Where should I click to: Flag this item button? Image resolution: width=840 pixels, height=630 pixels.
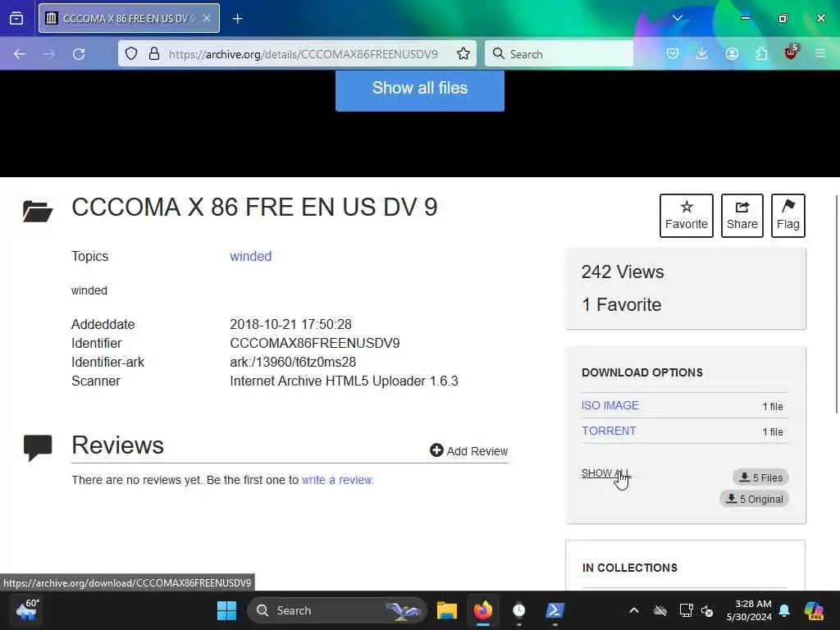(788, 216)
